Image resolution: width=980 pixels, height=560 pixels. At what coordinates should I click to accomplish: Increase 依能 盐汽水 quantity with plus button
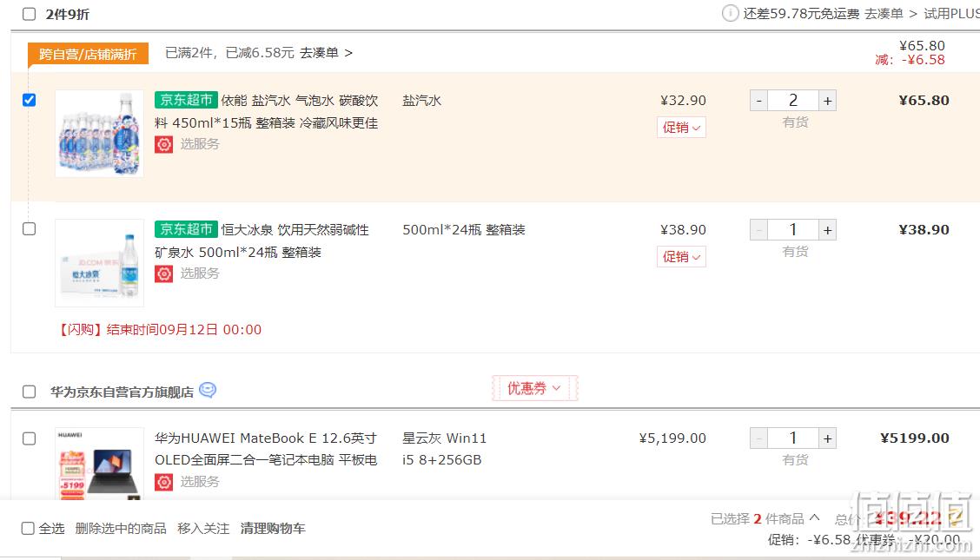pos(827,101)
